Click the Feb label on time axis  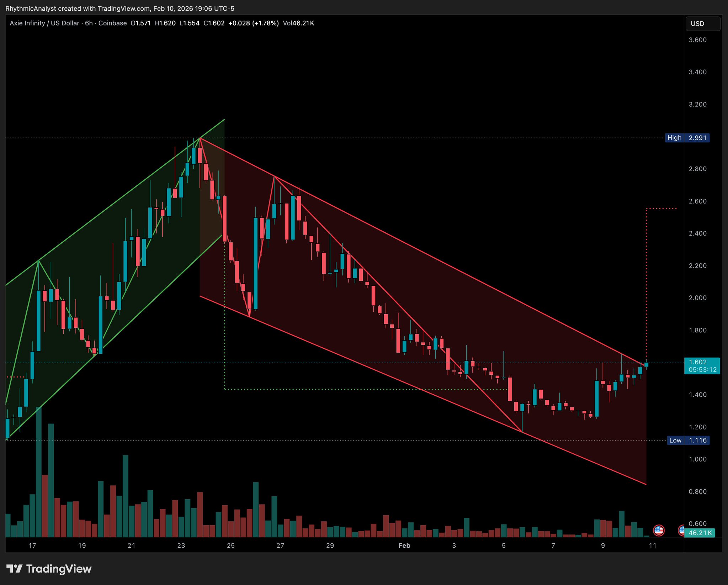click(x=404, y=546)
